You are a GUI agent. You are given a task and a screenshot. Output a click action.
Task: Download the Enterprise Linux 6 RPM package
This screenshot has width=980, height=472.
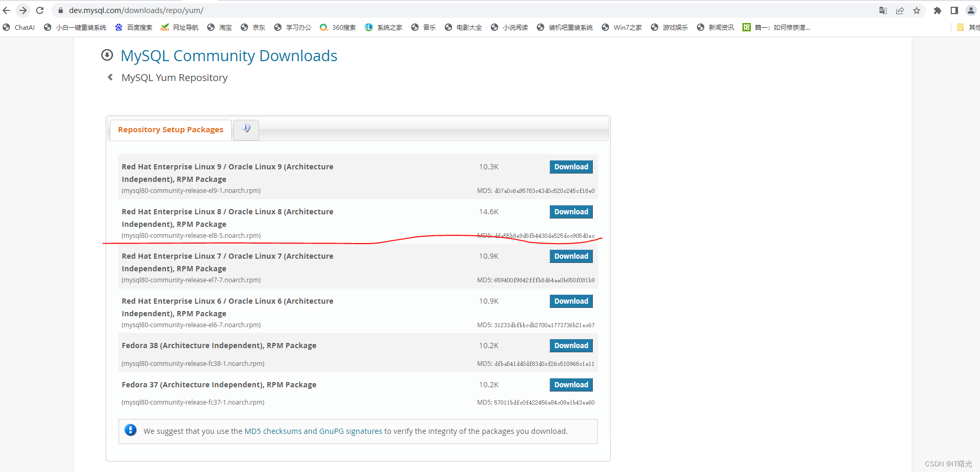tap(571, 301)
